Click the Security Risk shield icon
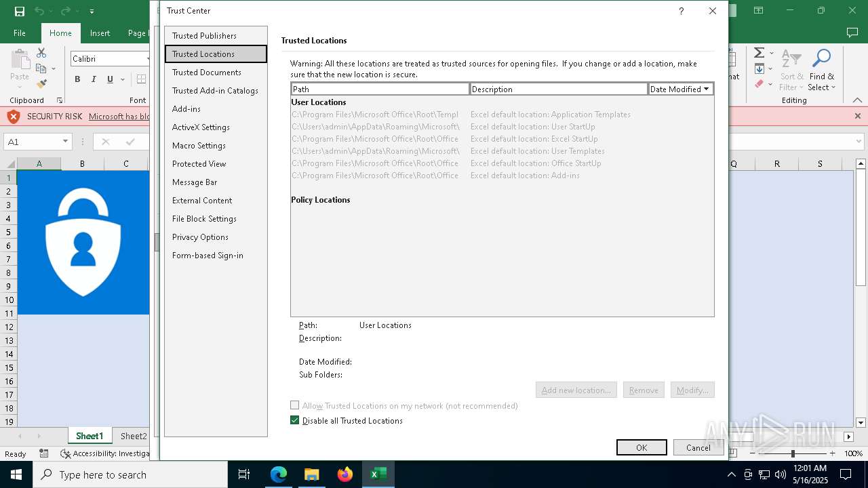This screenshot has height=488, width=868. [x=14, y=117]
